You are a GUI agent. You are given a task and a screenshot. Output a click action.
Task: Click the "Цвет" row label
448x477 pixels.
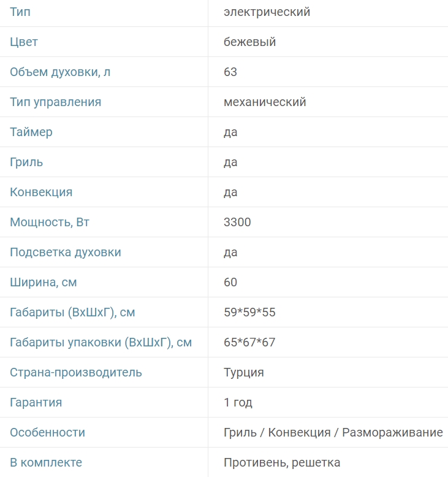(24, 42)
